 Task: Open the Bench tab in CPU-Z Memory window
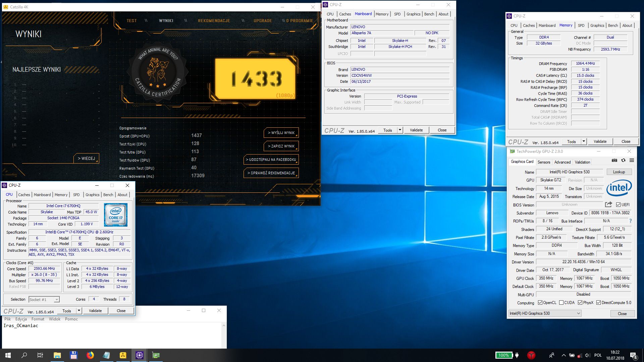[x=613, y=25]
